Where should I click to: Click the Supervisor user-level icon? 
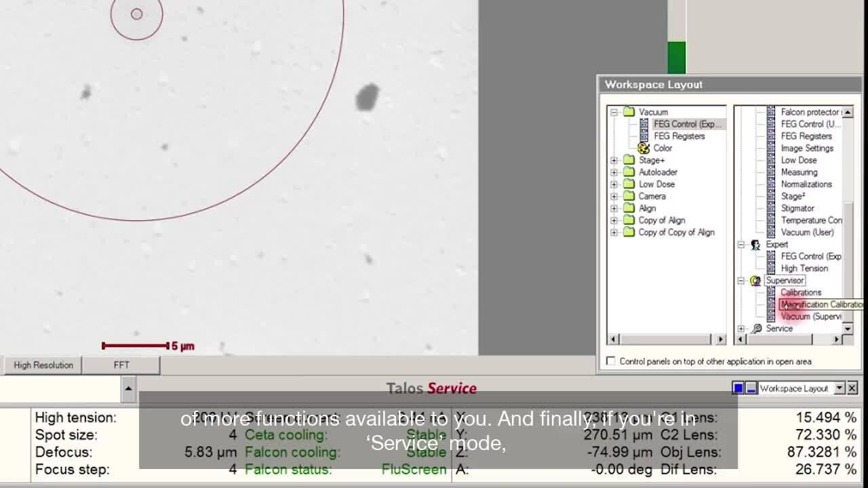(755, 281)
